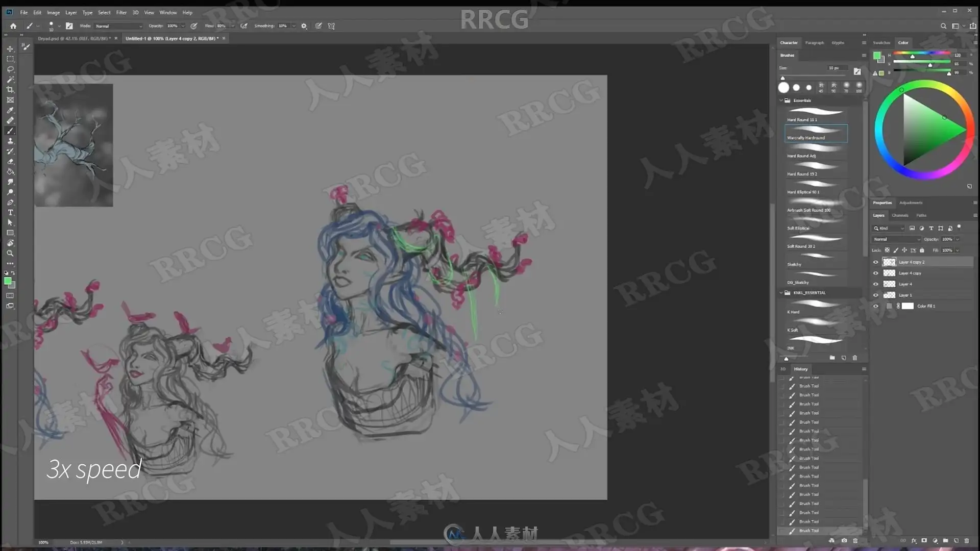Select the Pen tool
Screen dimensions: 980x551
10,202
